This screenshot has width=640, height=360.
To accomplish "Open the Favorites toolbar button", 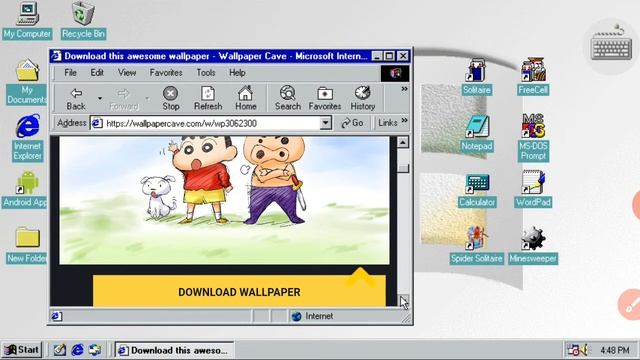I will (325, 98).
